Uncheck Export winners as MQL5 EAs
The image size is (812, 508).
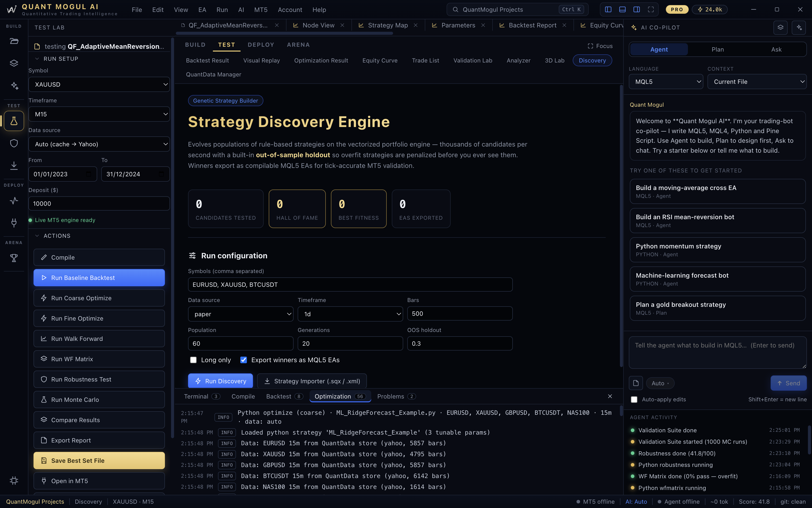click(244, 360)
